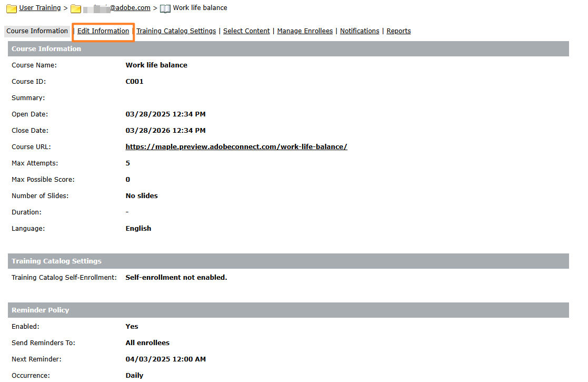Click the Reminder Policy section header
Image resolution: width=588 pixels, height=382 pixels.
[x=288, y=310]
